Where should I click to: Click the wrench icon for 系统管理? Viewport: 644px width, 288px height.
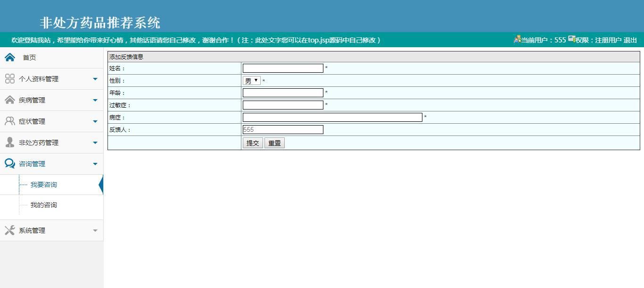point(9,230)
